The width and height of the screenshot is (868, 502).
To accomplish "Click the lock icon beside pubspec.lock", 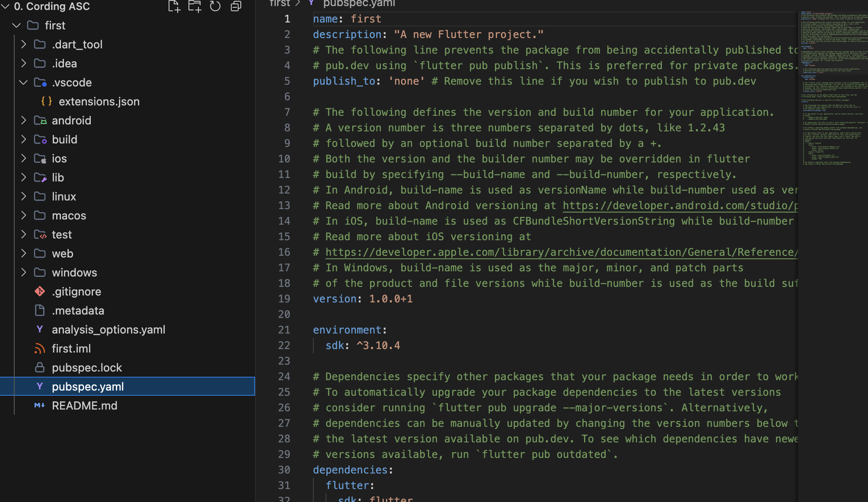I will pyautogui.click(x=40, y=368).
